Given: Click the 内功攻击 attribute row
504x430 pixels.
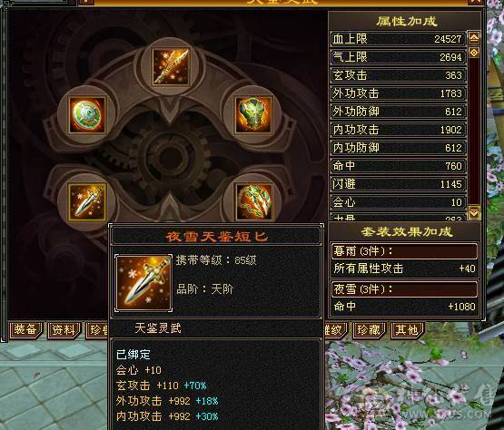Looking at the screenshot, I should [x=398, y=130].
